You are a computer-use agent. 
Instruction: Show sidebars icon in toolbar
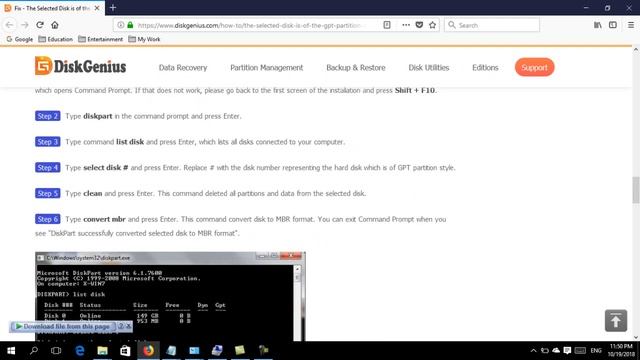[x=613, y=25]
